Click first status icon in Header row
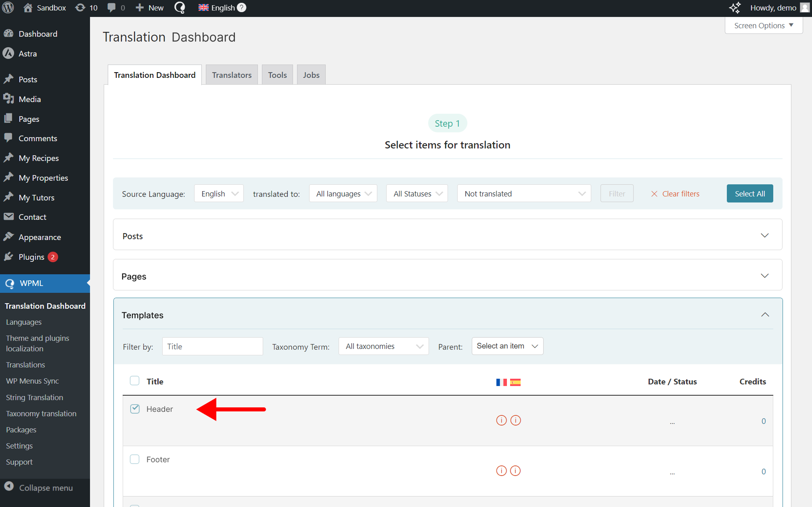Viewport: 812px width, 507px height. (x=501, y=420)
